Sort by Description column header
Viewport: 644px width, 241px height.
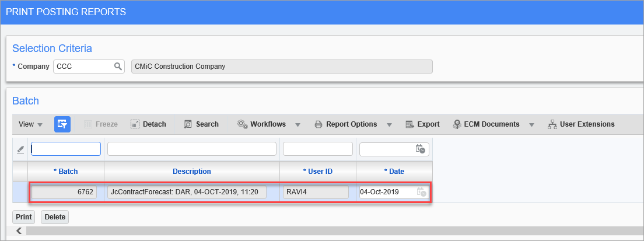click(192, 172)
